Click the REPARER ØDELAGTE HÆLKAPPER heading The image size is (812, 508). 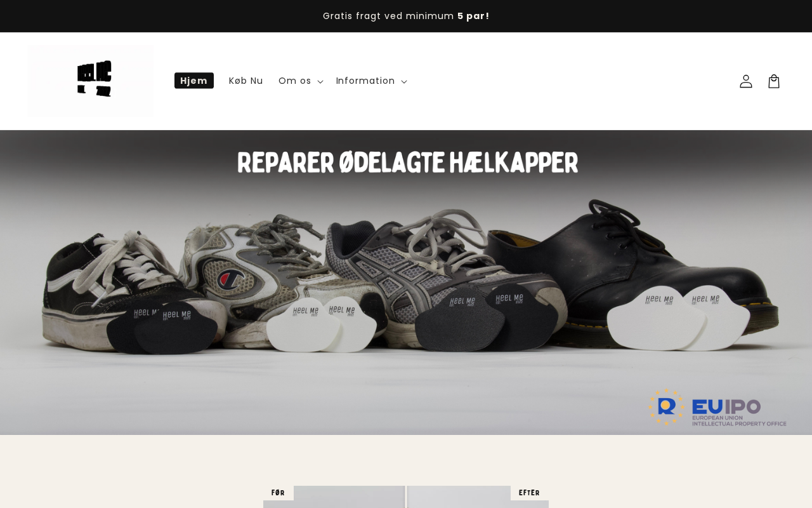pos(407,163)
